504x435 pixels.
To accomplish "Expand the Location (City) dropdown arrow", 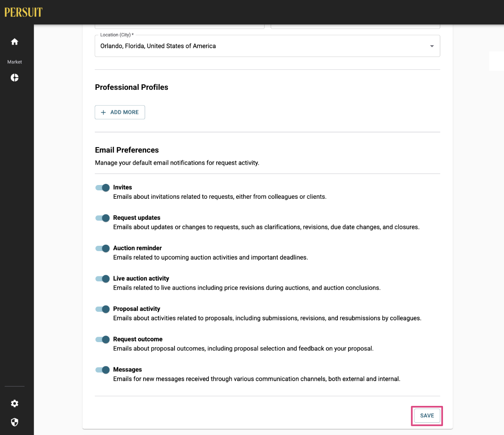I will [x=432, y=46].
